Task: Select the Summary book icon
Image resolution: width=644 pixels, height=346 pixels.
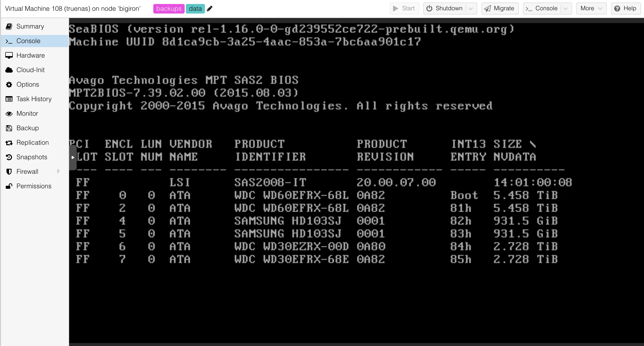Action: coord(9,26)
